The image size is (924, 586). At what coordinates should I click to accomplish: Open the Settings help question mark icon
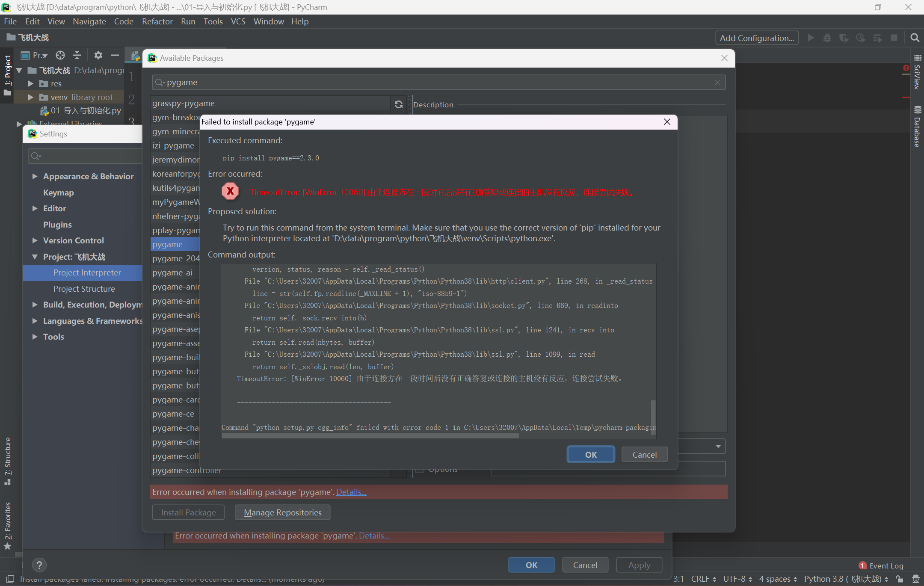pos(39,565)
